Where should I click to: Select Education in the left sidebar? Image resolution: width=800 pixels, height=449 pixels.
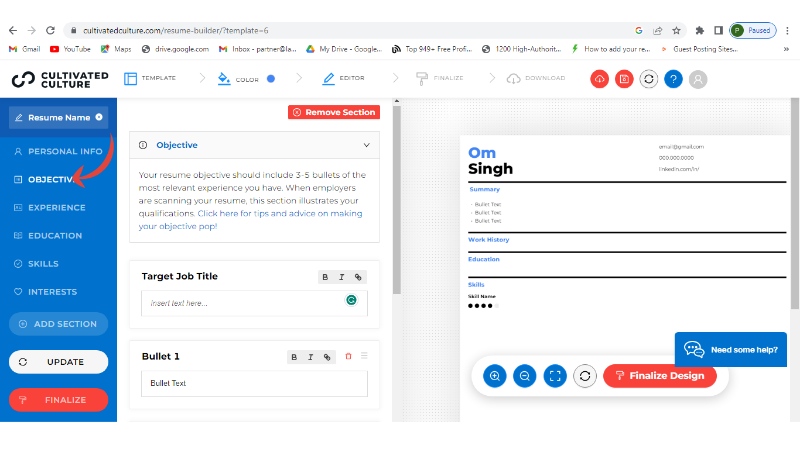point(55,236)
